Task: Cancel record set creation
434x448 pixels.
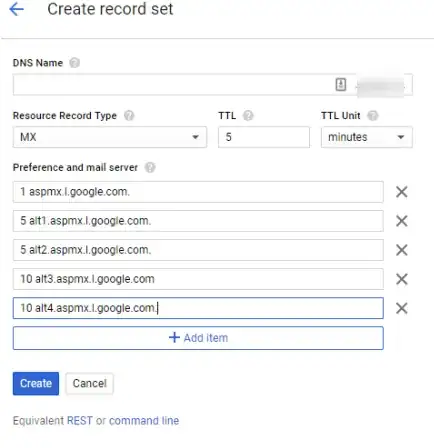Action: click(90, 383)
